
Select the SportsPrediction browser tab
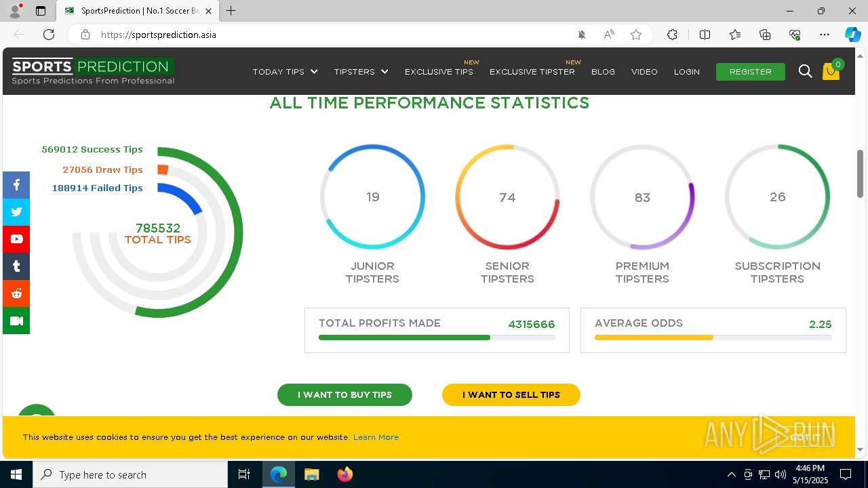(138, 11)
